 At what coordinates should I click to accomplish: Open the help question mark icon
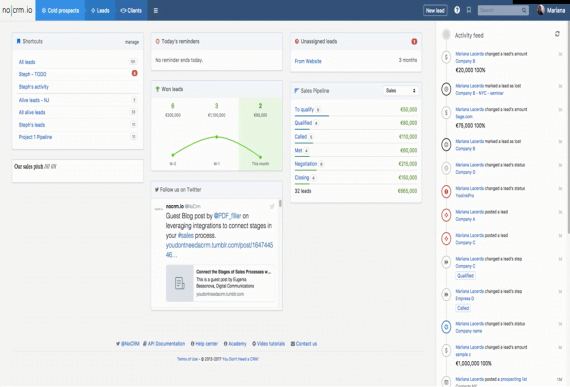click(457, 10)
